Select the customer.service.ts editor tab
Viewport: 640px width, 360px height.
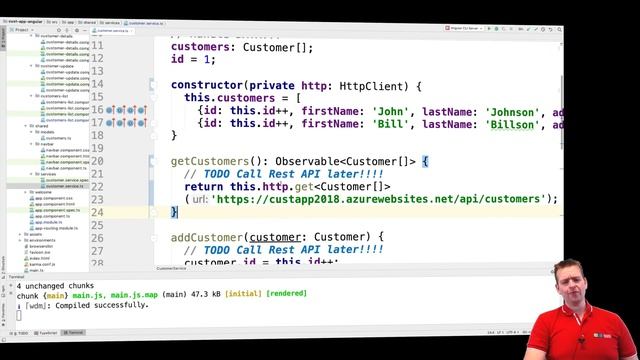point(111,31)
